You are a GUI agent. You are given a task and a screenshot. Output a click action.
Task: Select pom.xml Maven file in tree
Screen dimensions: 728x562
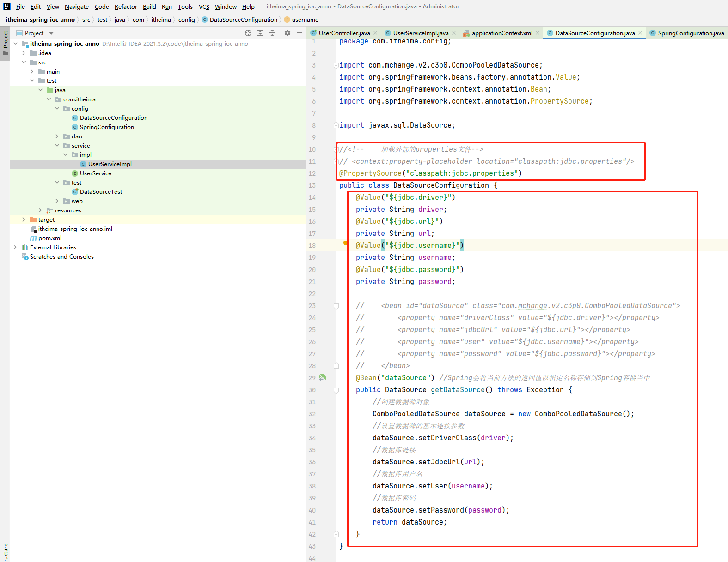45,238
